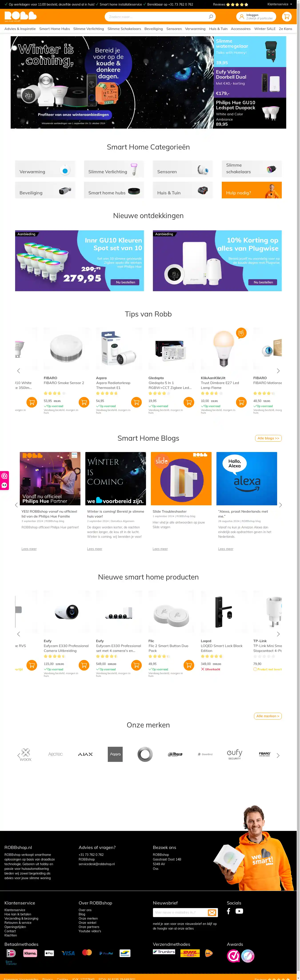Show next Tips van Robb products
This screenshot has width=300, height=980.
click(x=278, y=371)
